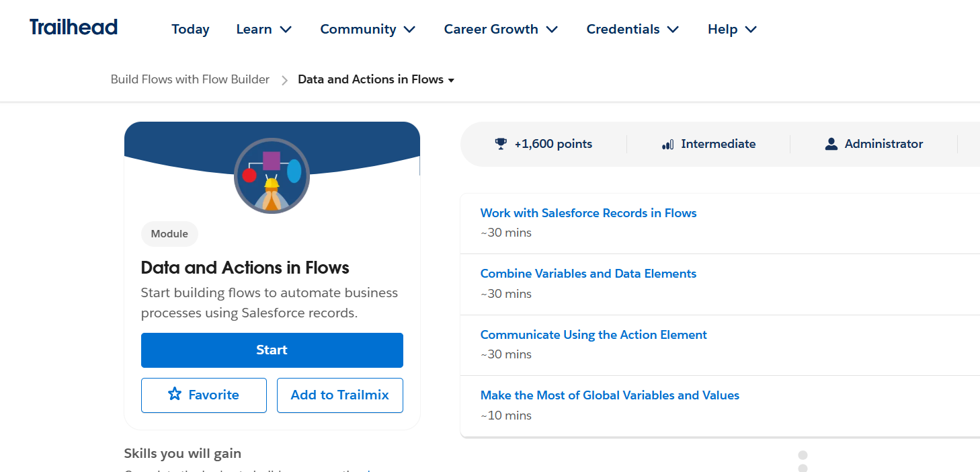Open the Career Growth dropdown

501,29
